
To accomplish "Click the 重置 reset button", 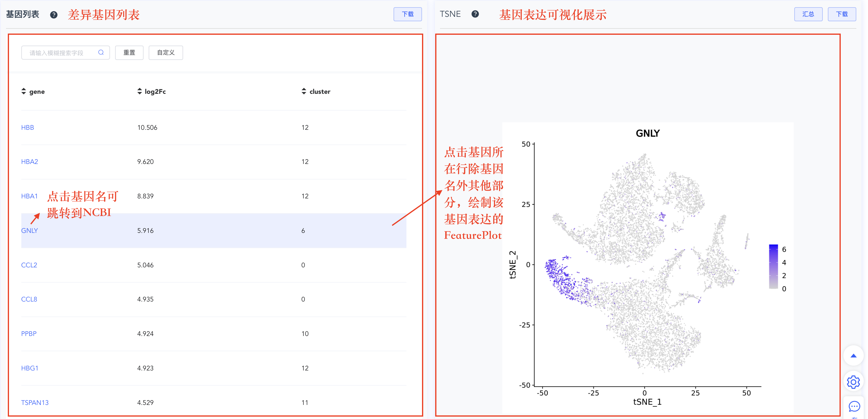I will [129, 52].
